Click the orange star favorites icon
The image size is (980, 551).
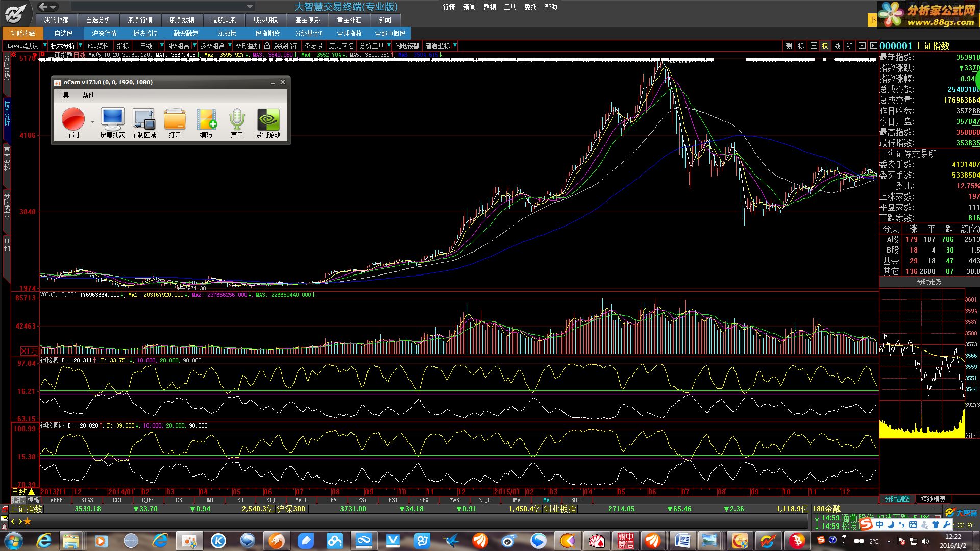point(27,521)
